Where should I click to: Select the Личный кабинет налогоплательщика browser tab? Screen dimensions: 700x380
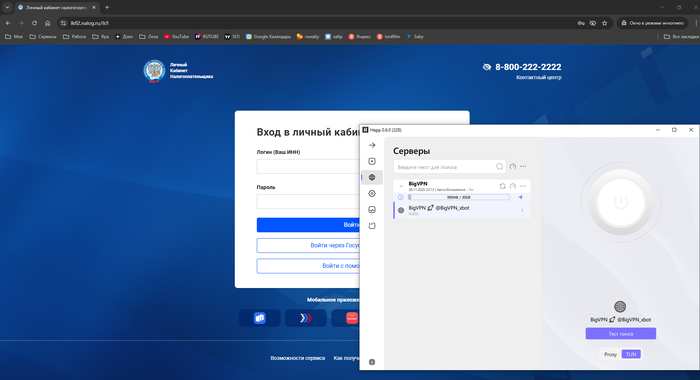tap(55, 8)
